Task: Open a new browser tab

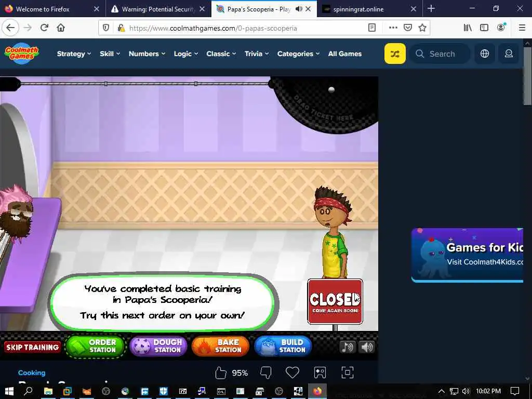Action: pos(431,8)
